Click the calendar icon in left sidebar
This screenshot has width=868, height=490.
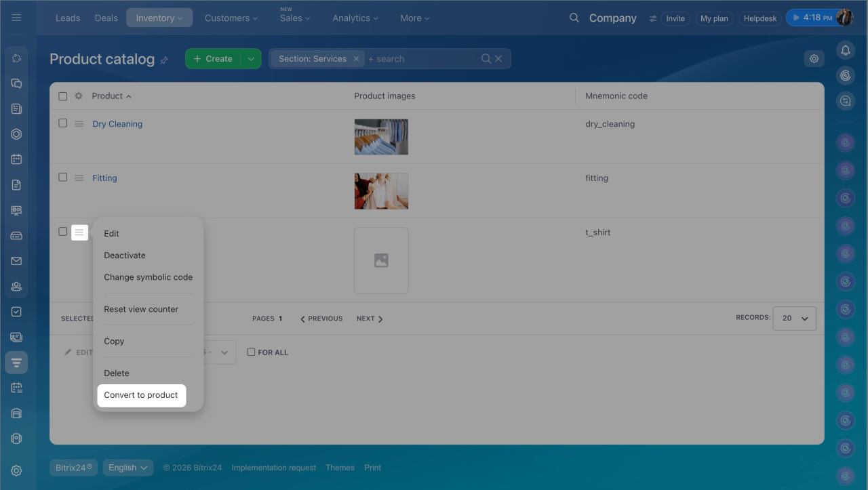pyautogui.click(x=16, y=159)
